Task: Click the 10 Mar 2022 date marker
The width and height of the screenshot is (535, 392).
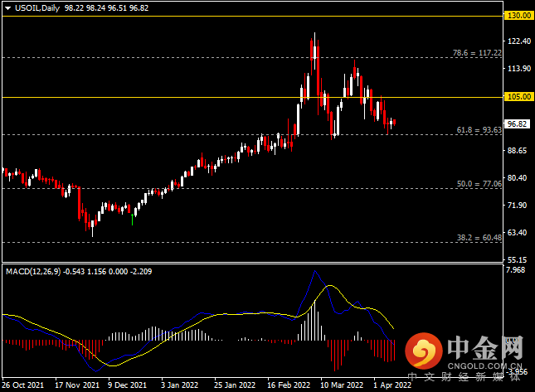Action: (x=342, y=385)
